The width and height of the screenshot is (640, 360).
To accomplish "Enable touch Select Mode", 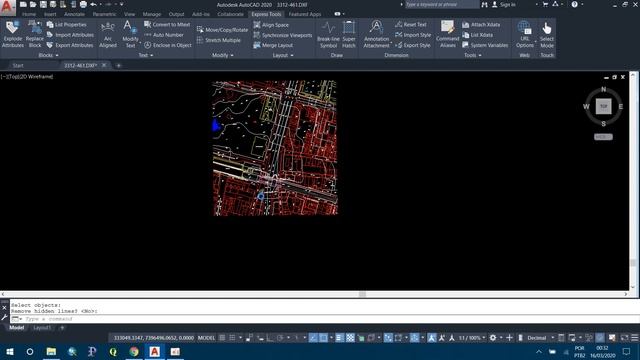I will pos(547,34).
